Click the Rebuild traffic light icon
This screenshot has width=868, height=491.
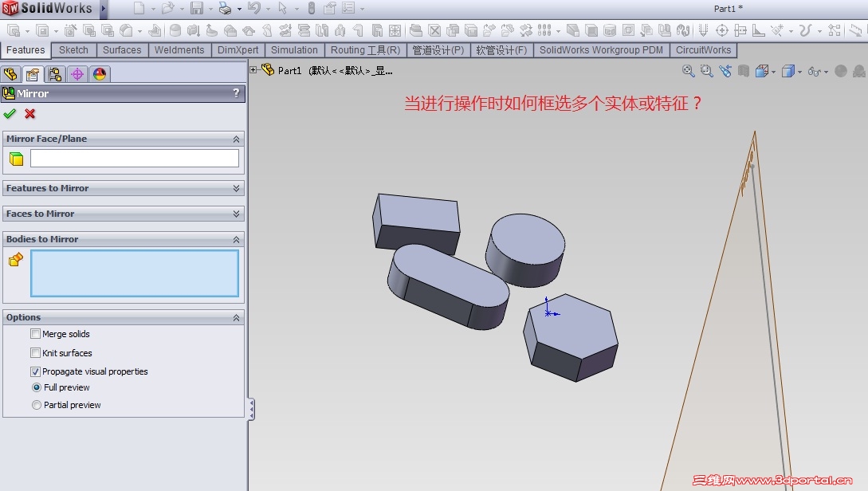312,8
